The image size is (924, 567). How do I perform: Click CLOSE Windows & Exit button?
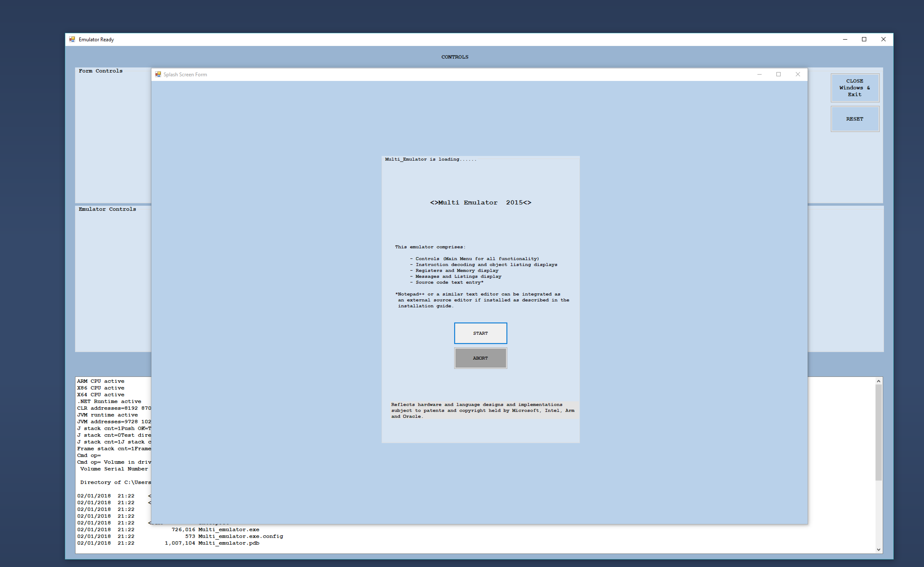[855, 88]
